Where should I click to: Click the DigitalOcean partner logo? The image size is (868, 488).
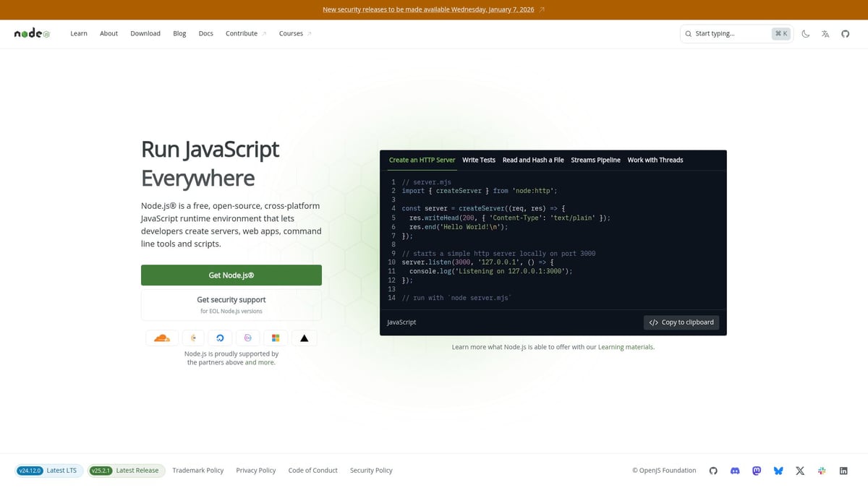(x=220, y=338)
